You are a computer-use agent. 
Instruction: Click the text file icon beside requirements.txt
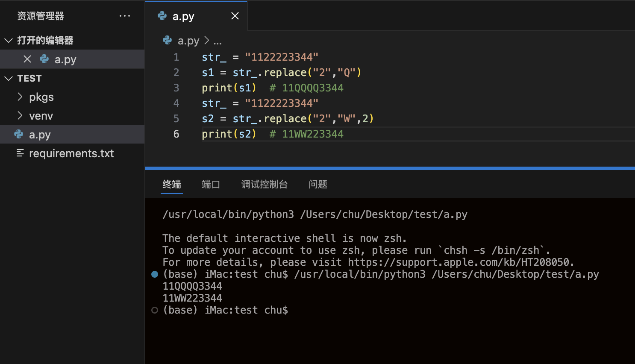(x=20, y=153)
